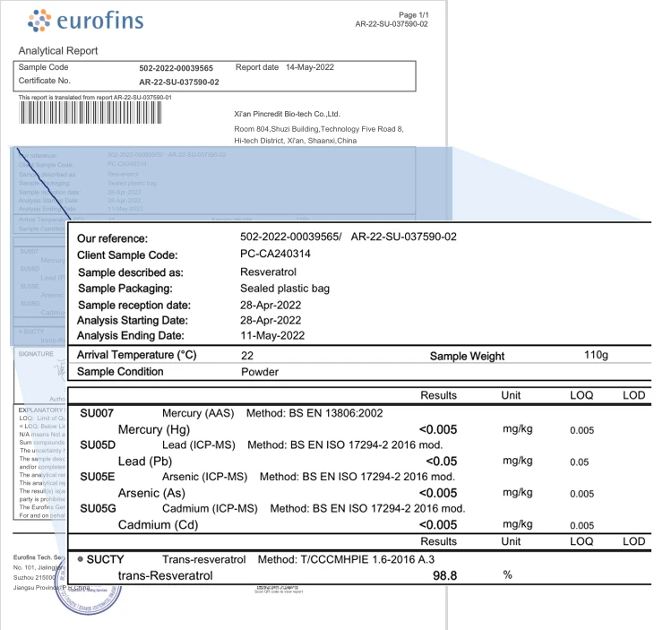The height and width of the screenshot is (630, 672).
Task: Click the 'Sample Condition' label
Action: (120, 372)
